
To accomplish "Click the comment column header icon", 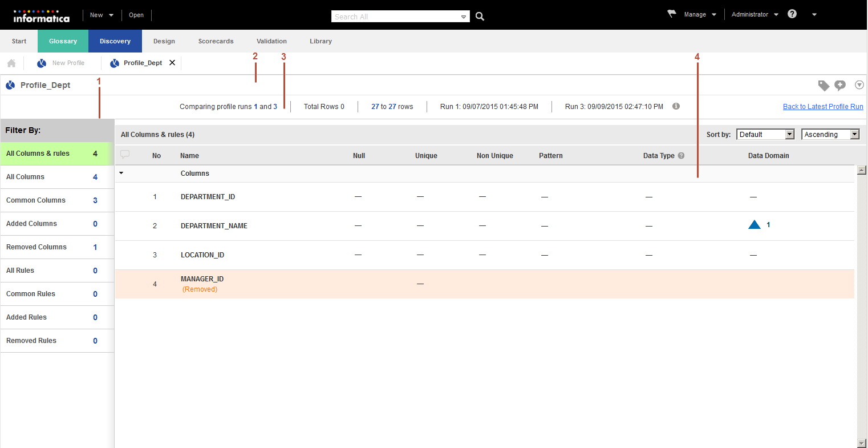I will pos(125,155).
